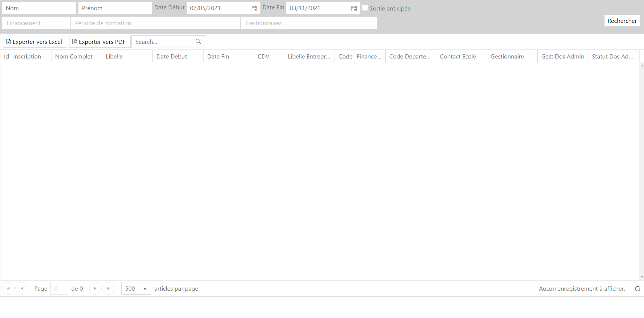644x318 pixels.
Task: Click the scrollbar down arrow in the grid
Action: coord(642,277)
